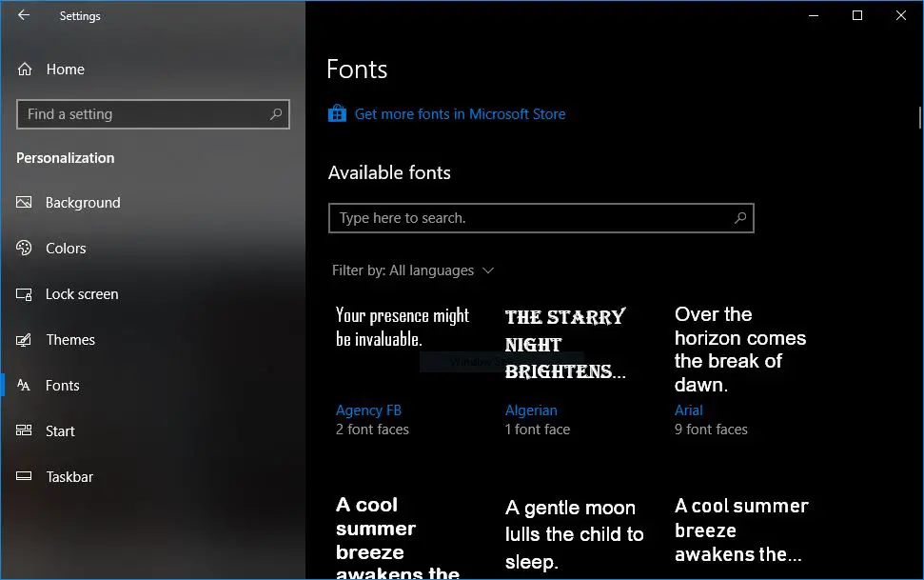The height and width of the screenshot is (580, 924).
Task: Focus the Find a setting field
Action: [153, 114]
